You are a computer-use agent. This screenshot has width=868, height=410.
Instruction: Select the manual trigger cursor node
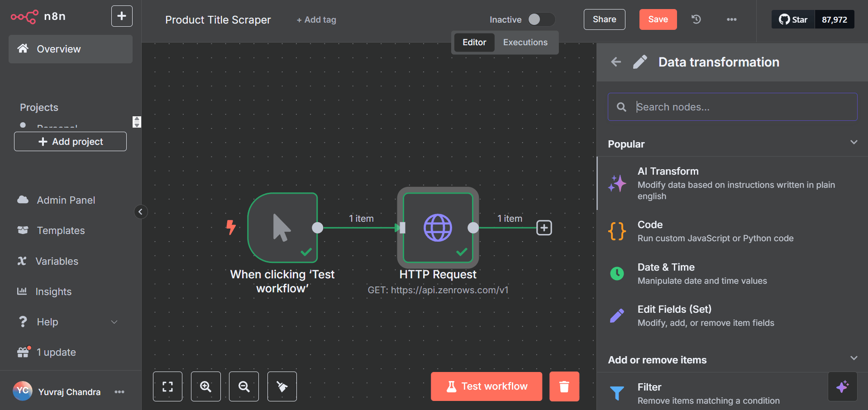[x=282, y=228]
